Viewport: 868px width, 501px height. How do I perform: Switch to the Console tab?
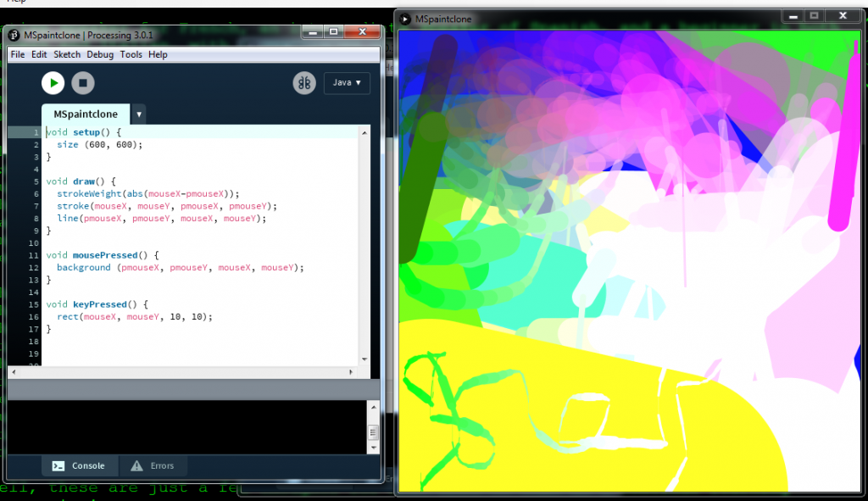(x=79, y=465)
